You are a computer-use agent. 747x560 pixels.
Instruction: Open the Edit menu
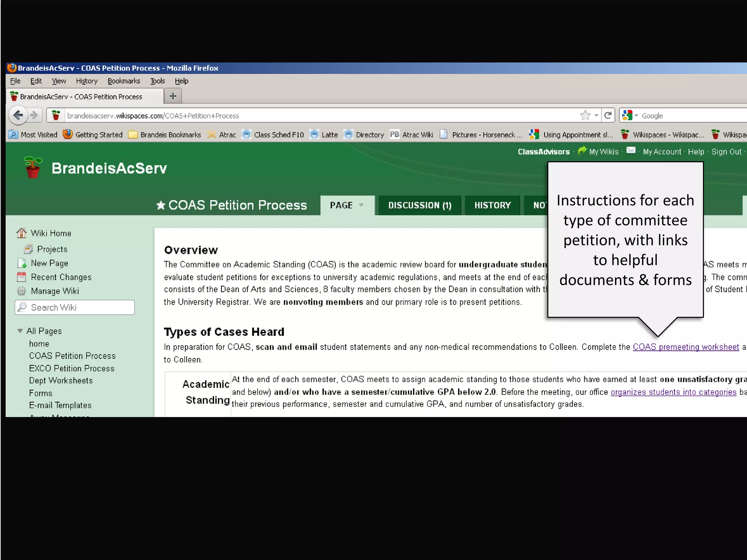coord(36,81)
